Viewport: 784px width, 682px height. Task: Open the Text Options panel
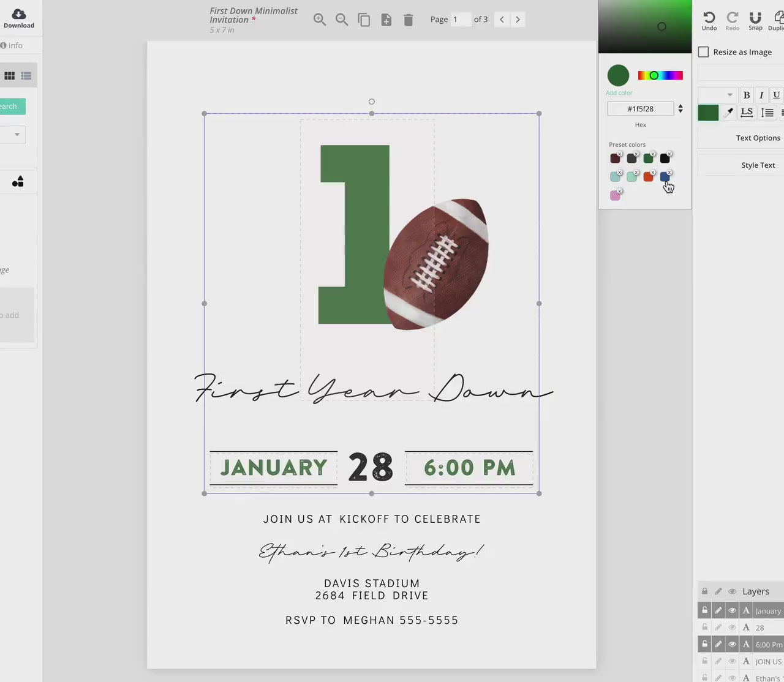pyautogui.click(x=758, y=138)
